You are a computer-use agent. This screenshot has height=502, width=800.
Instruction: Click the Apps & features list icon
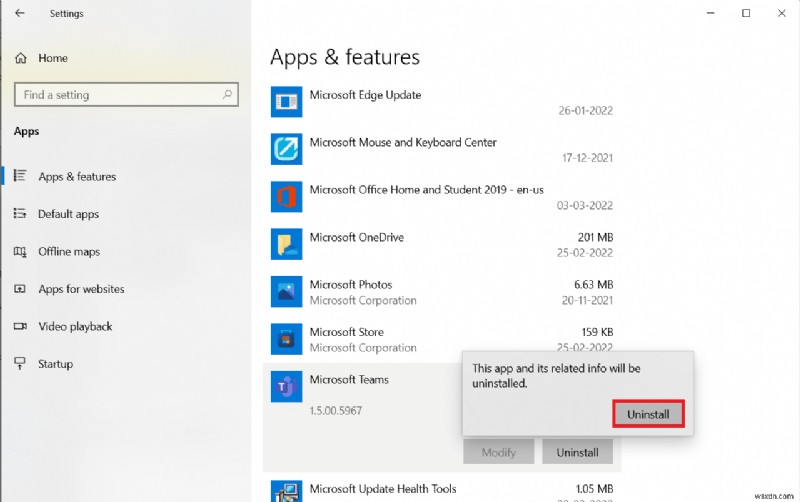click(x=20, y=175)
